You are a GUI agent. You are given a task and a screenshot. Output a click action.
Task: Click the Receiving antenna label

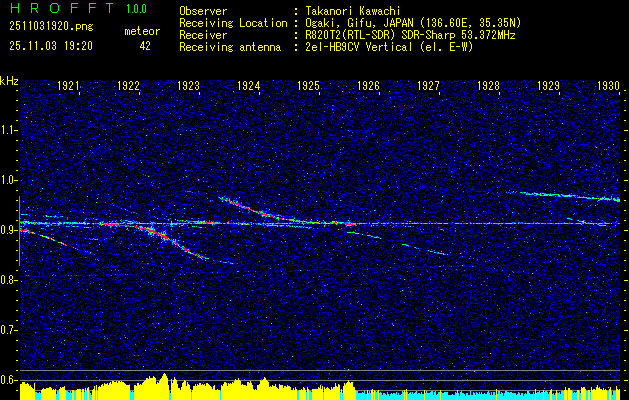pos(230,47)
